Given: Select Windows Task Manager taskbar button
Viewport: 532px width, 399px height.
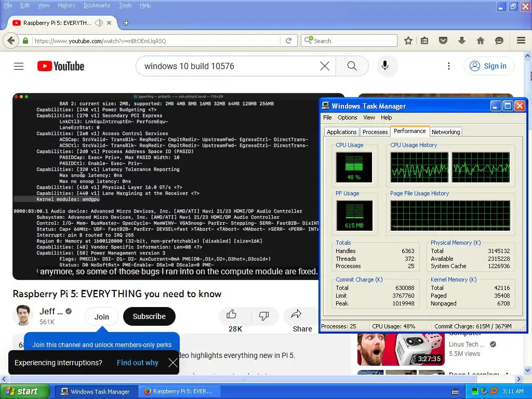Looking at the screenshot, I should tap(96, 392).
